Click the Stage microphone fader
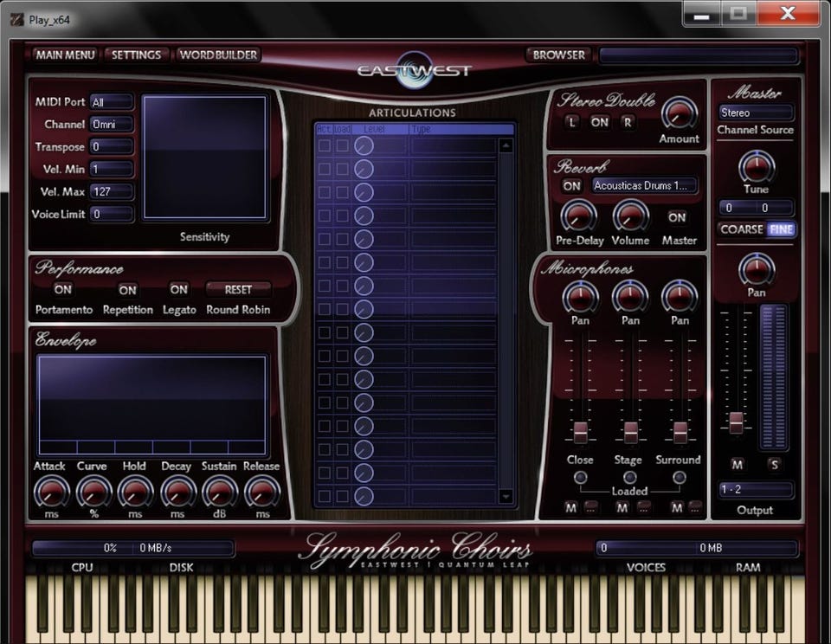Viewport: 831px width, 644px height. click(x=630, y=432)
